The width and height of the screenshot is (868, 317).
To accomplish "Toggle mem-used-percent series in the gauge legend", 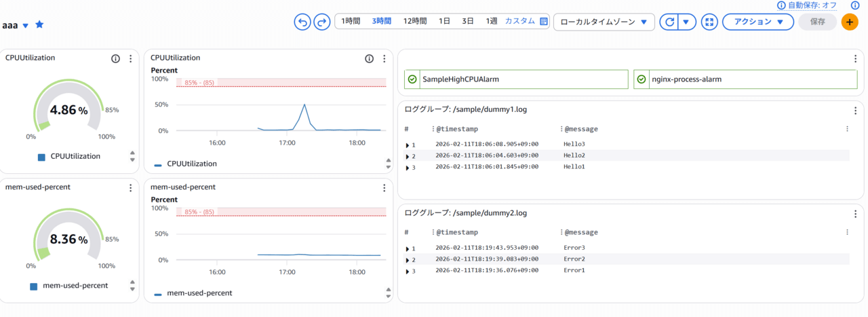I will [x=68, y=286].
